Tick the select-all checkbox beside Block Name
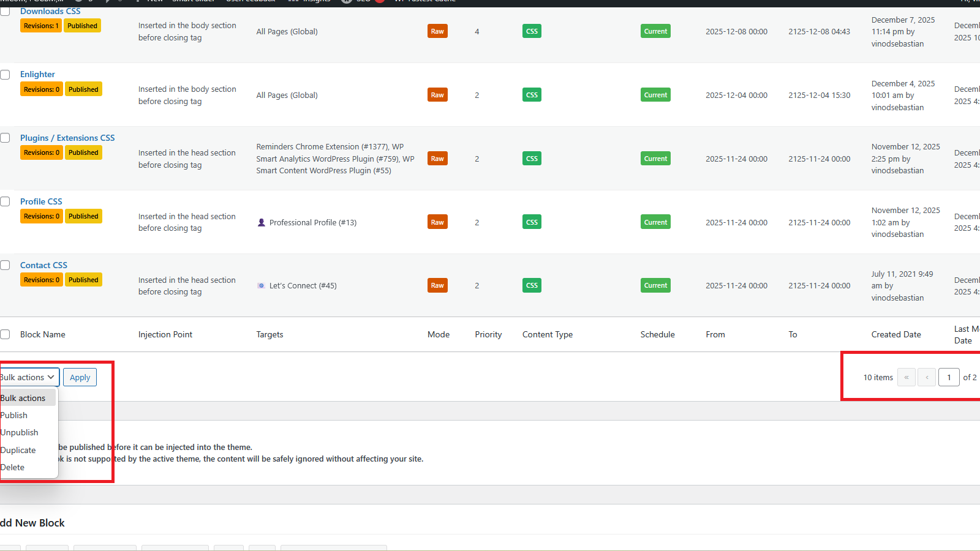Image resolution: width=980 pixels, height=551 pixels. (x=6, y=334)
